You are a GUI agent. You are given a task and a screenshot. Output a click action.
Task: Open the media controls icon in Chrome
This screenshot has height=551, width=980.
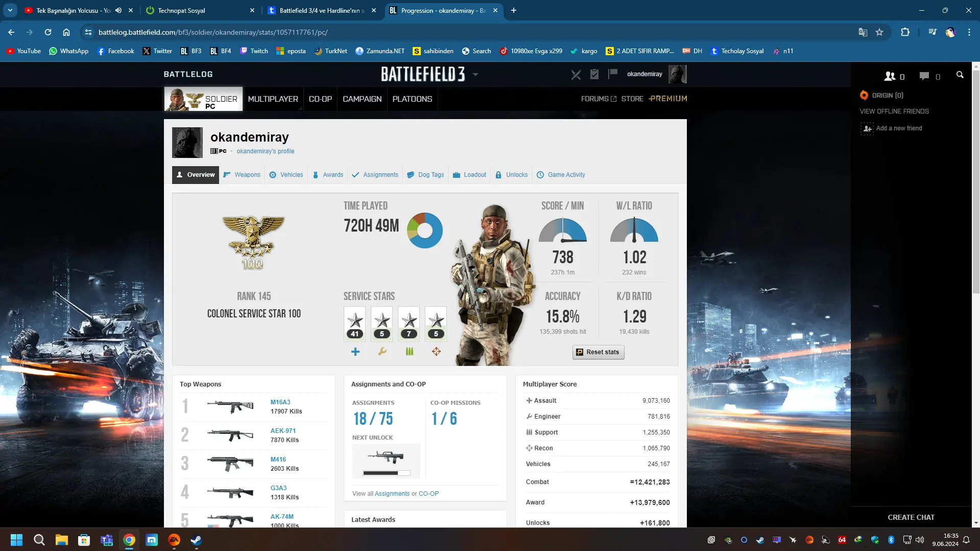[x=933, y=32]
